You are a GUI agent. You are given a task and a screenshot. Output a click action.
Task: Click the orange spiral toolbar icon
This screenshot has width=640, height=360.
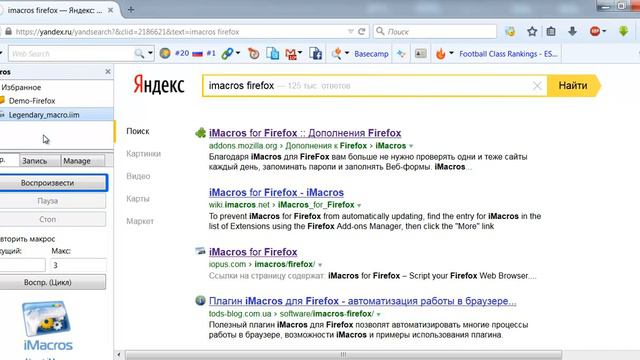253,53
